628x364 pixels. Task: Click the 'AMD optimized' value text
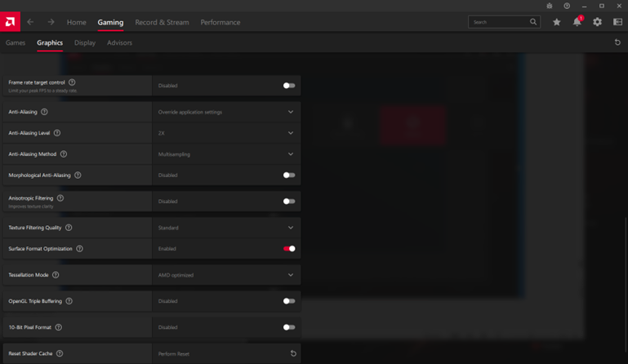click(176, 275)
